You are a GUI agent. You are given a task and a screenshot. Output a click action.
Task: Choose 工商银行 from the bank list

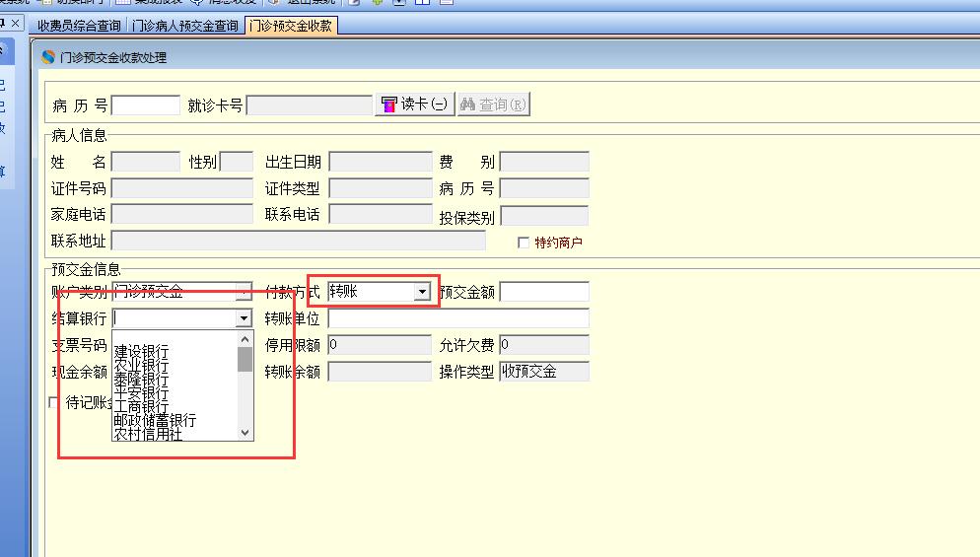[x=141, y=406]
